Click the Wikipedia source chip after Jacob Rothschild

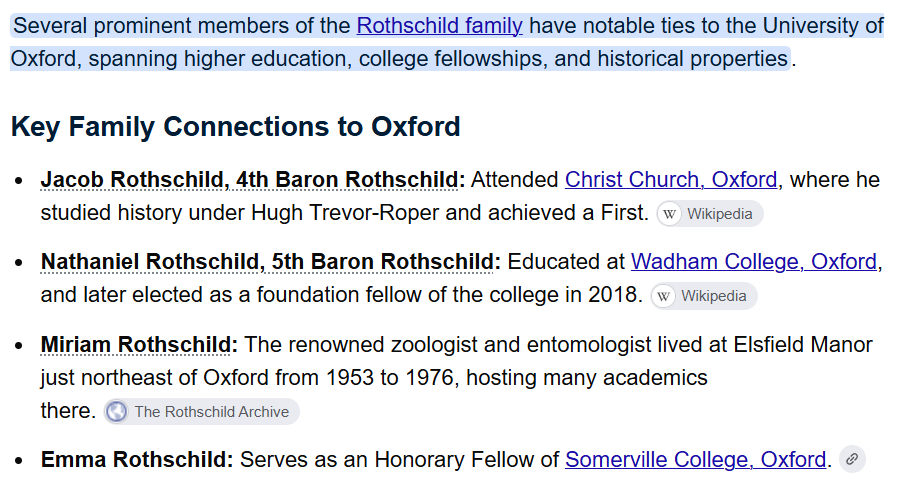coord(710,214)
